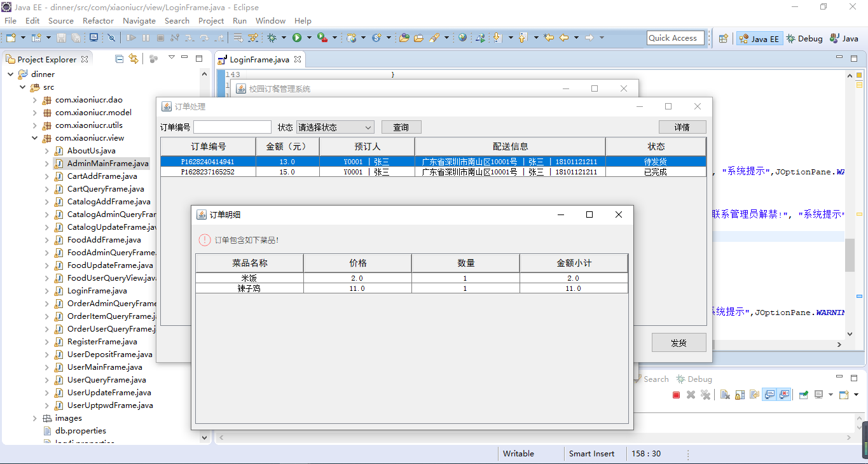Collapse the dinner project tree node
This screenshot has width=868, height=464.
pyautogui.click(x=10, y=74)
